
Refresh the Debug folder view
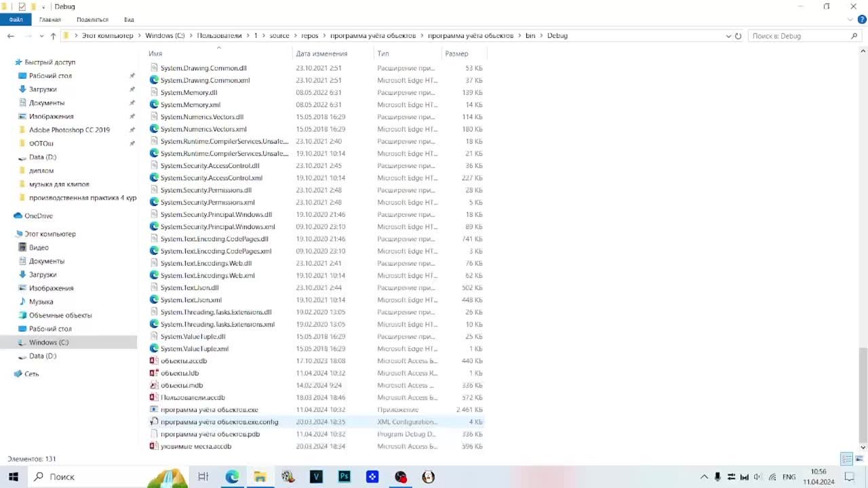[x=738, y=36]
